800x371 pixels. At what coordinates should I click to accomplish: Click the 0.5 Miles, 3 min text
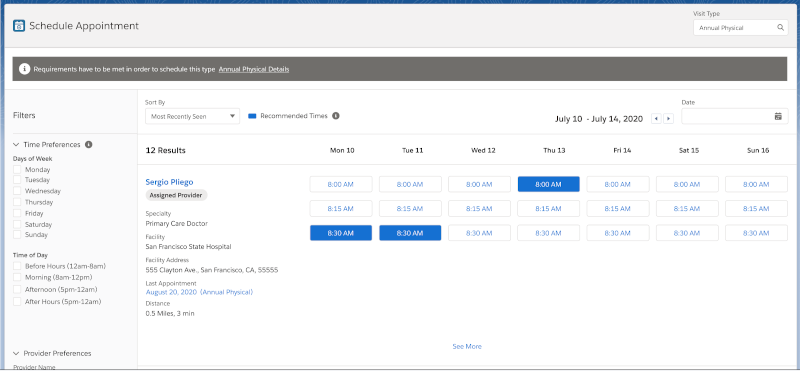170,313
